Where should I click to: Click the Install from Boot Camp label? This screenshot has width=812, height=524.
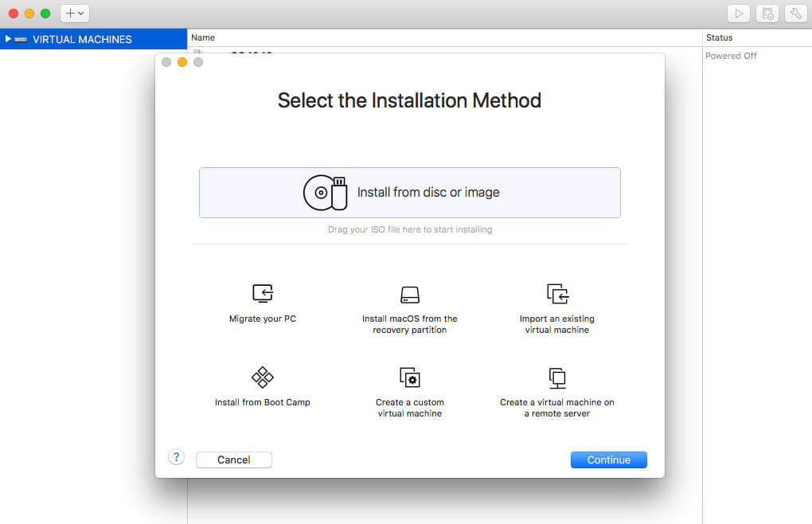point(263,402)
